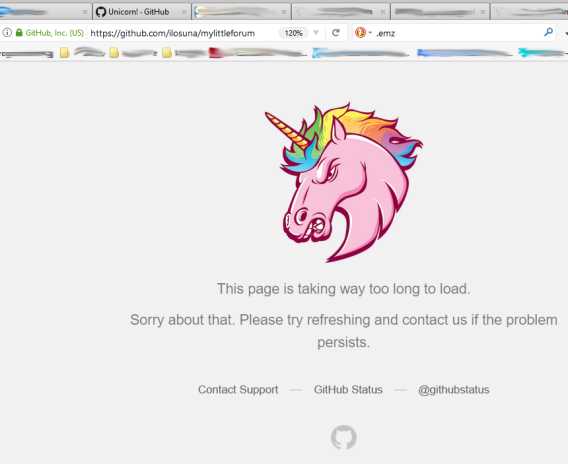Open the GitHub Status link
The width and height of the screenshot is (568, 464).
[x=348, y=389]
